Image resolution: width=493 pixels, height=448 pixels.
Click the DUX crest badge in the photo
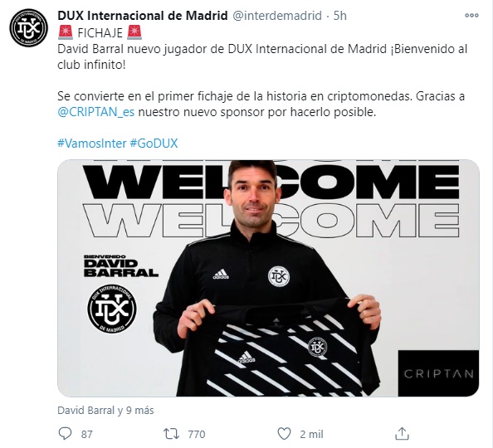(112, 309)
